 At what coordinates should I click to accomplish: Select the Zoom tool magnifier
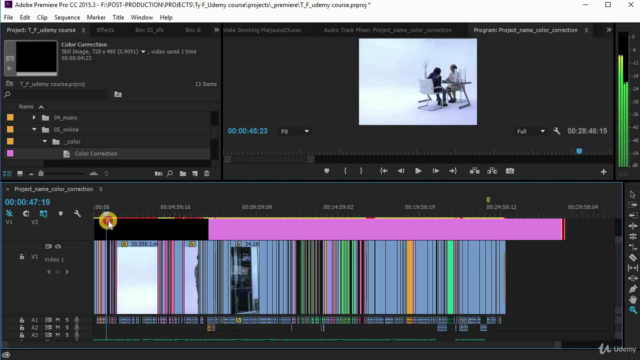632,310
